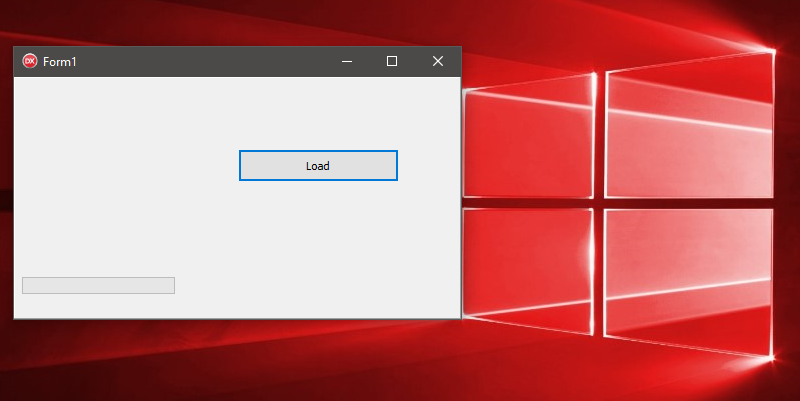Click the Form1 title text
The image size is (800, 401).
60,62
